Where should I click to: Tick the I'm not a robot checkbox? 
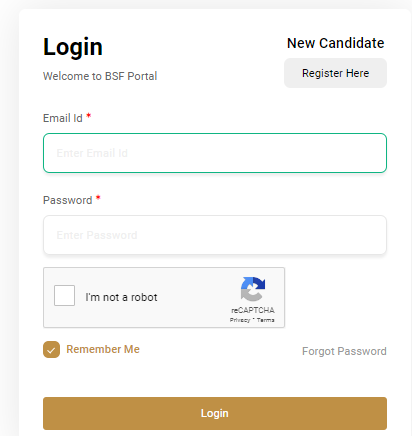[x=64, y=295]
